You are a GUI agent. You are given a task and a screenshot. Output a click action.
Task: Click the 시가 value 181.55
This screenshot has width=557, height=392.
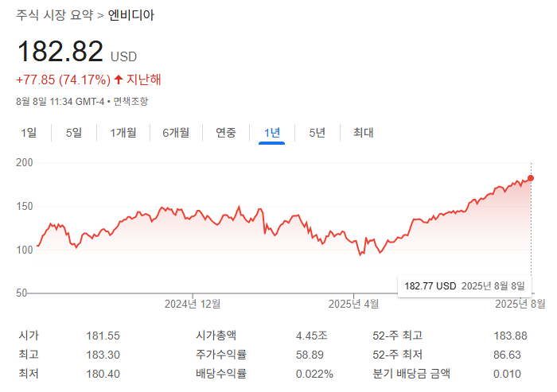tap(103, 336)
